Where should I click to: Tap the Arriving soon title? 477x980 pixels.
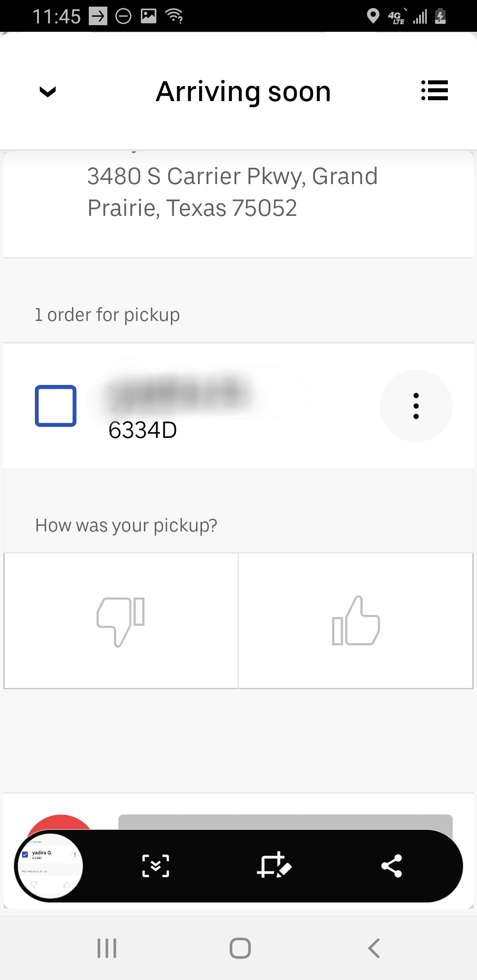pos(243,92)
